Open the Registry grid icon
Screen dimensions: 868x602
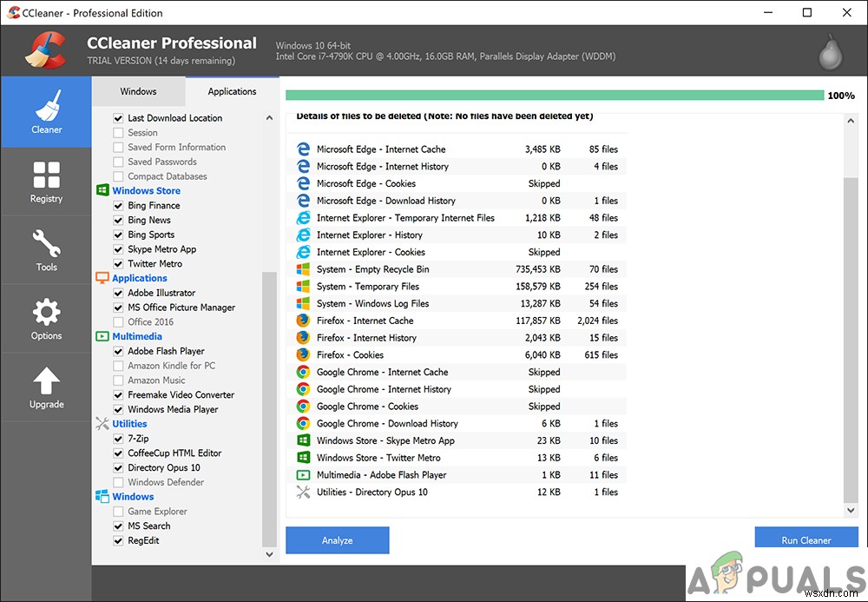(47, 175)
